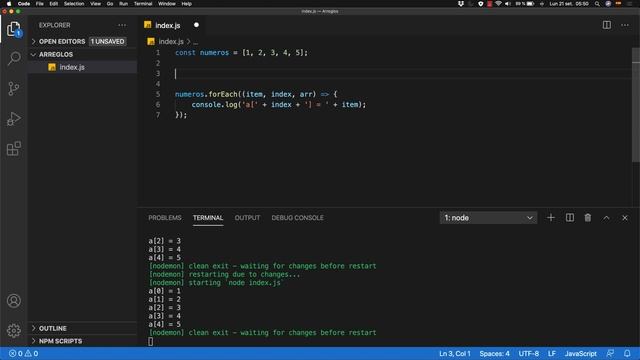This screenshot has width=640, height=360.
Task: Switch to the Problems tab
Action: pos(164,218)
